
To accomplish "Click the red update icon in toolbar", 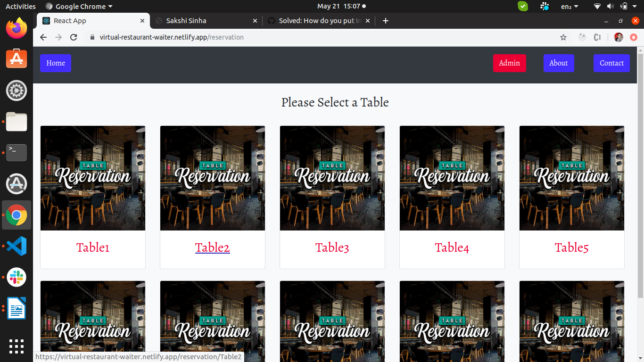I will 634,37.
